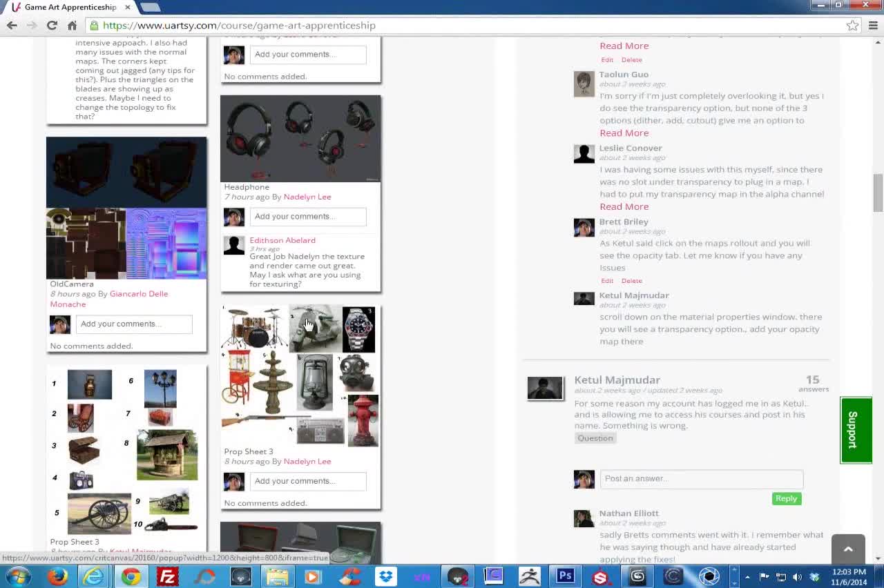Click the Post an answer field
Viewport: 884px width, 588px height.
(x=701, y=479)
